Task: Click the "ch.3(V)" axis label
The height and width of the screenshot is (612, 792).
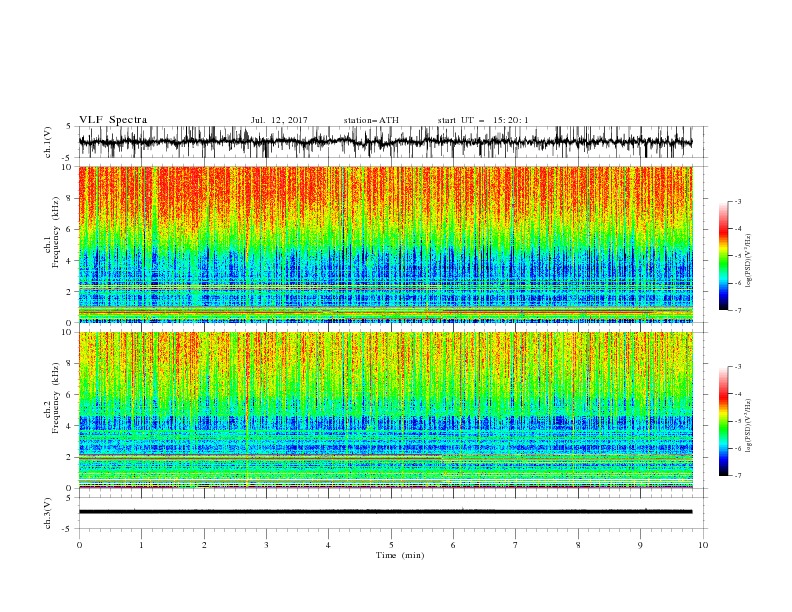Action: (x=48, y=513)
